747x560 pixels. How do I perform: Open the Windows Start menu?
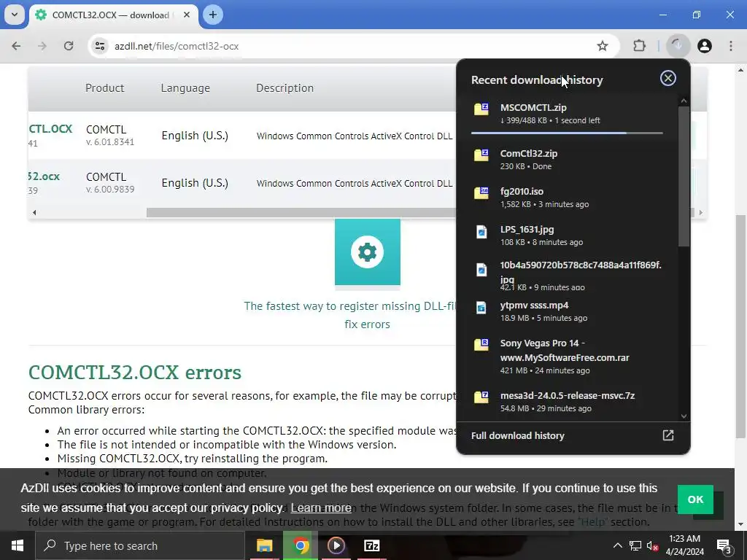pos(18,545)
